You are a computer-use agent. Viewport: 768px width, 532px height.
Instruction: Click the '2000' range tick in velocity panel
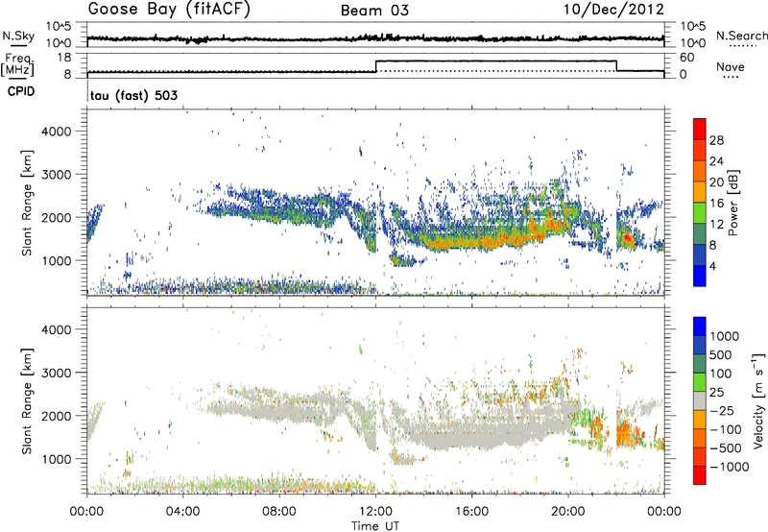[56, 416]
